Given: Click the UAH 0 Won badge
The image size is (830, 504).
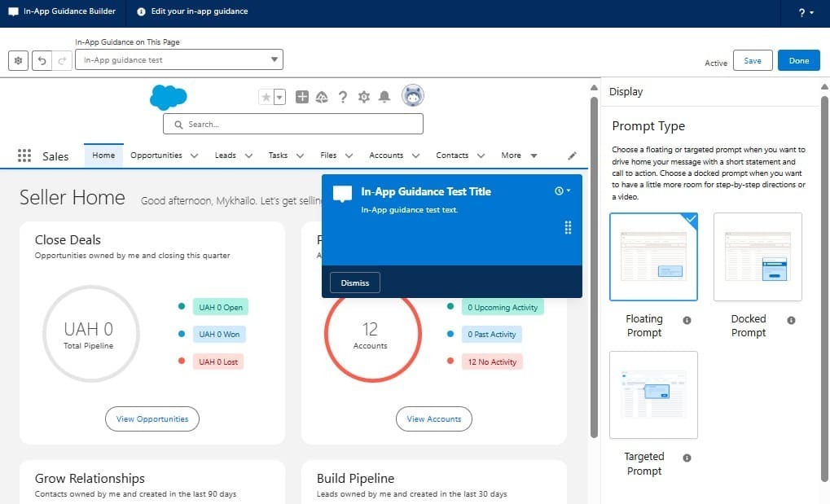Looking at the screenshot, I should 219,334.
